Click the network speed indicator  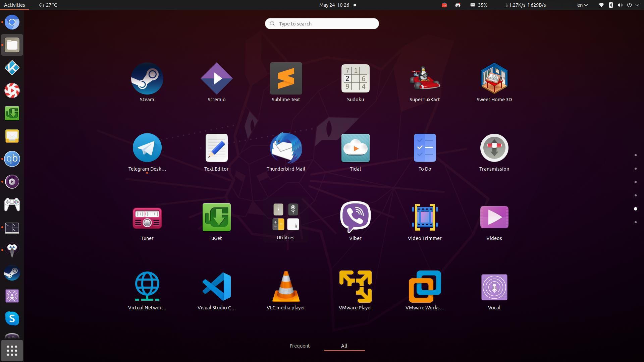click(x=526, y=5)
